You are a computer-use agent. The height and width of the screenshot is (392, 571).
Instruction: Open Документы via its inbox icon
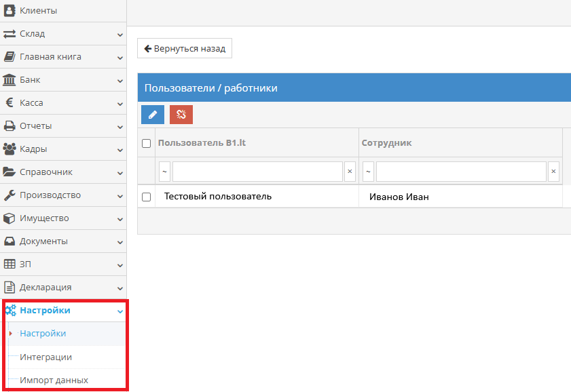point(10,241)
